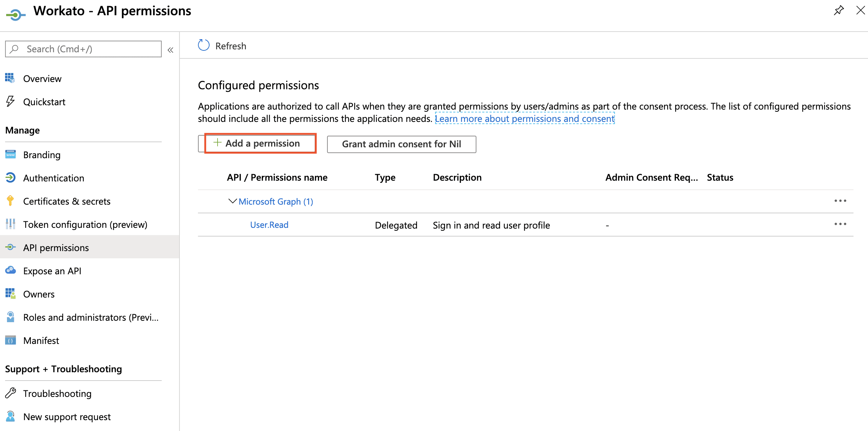
Task: Open Expose an API via its cloud icon
Action: tap(10, 271)
